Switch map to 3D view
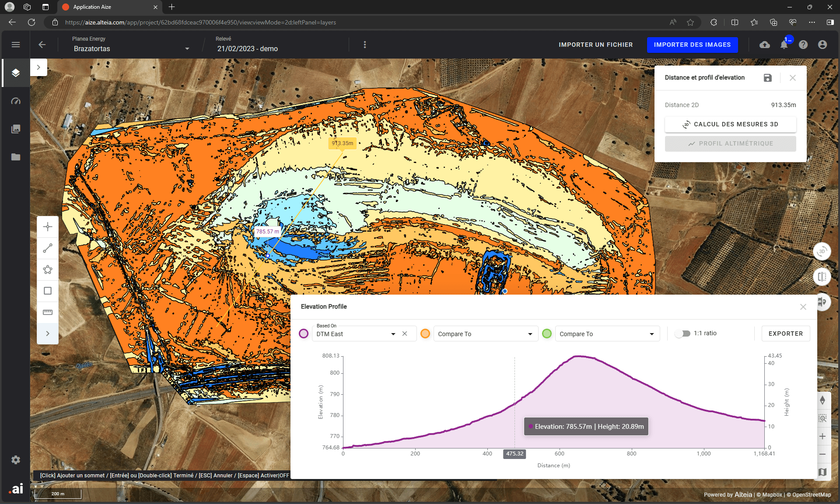 click(822, 251)
